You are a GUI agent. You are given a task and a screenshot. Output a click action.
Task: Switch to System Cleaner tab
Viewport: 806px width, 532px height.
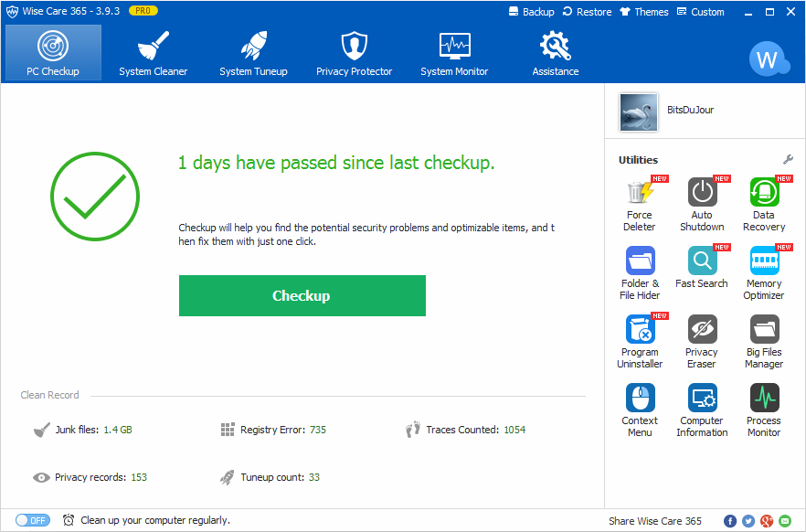click(154, 52)
